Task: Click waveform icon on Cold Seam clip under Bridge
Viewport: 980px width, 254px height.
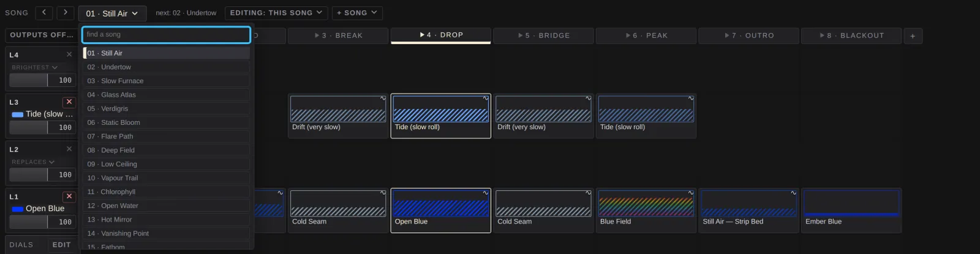Action: click(588, 193)
